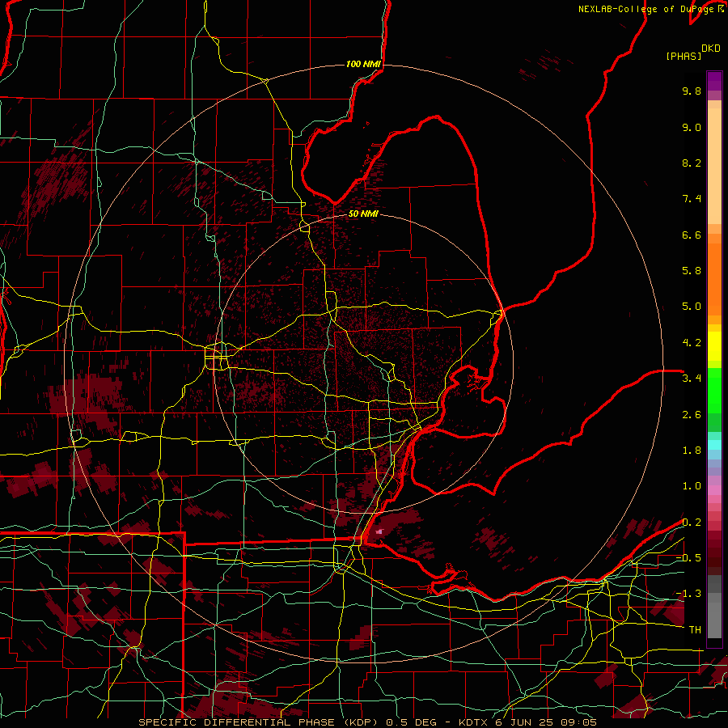
Task: Click the 2.6 scale value
Action: pyautogui.click(x=692, y=415)
